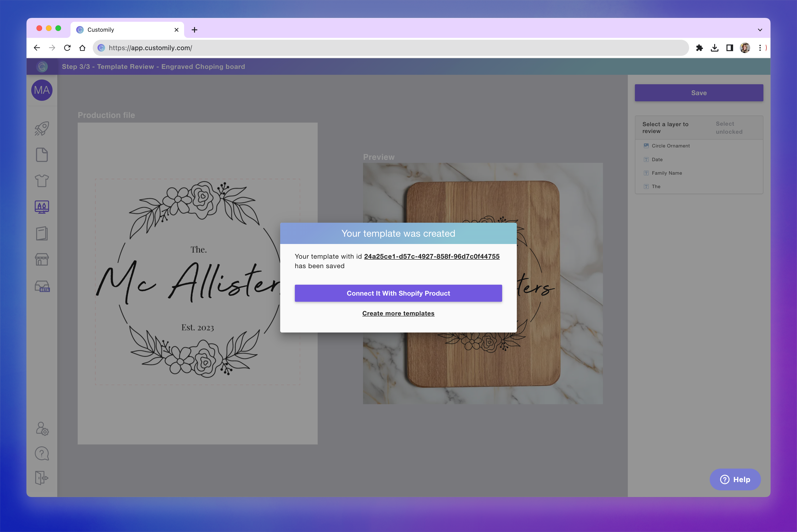Expand the browser tab list chevron
The height and width of the screenshot is (532, 797).
coord(760,30)
